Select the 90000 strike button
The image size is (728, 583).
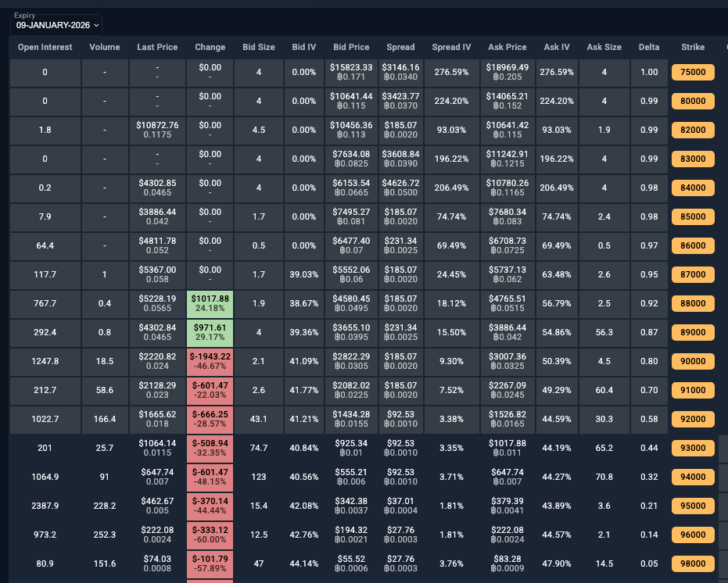pyautogui.click(x=693, y=361)
